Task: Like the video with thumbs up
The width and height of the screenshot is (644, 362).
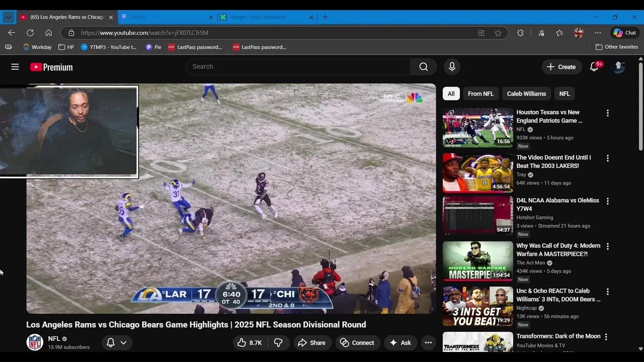Action: click(x=250, y=343)
